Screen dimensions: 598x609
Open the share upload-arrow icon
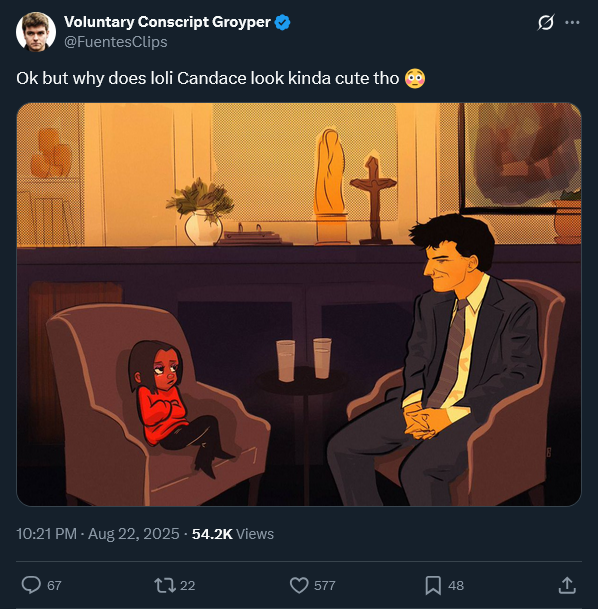coord(567,585)
